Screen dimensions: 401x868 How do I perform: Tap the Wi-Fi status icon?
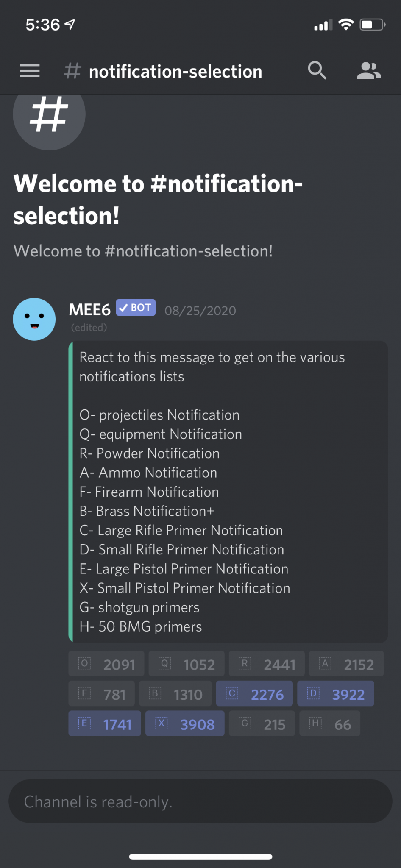tap(346, 25)
